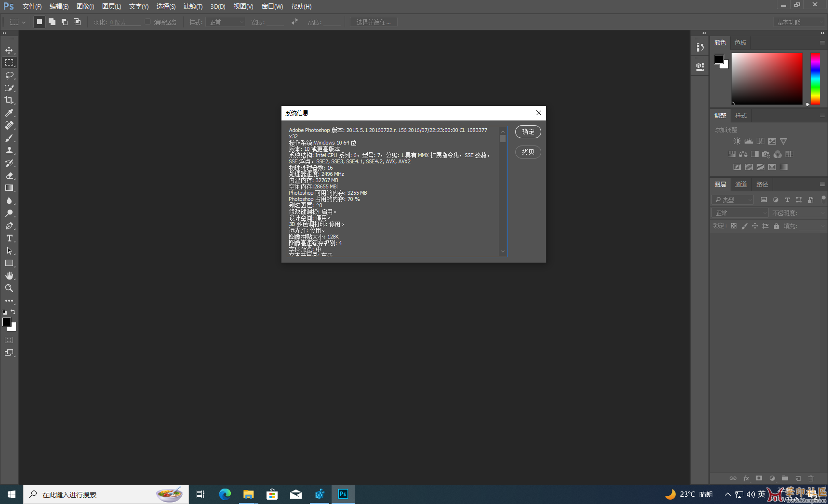Image resolution: width=828 pixels, height=504 pixels.
Task: Toggle Lock position
Action: tap(755, 226)
